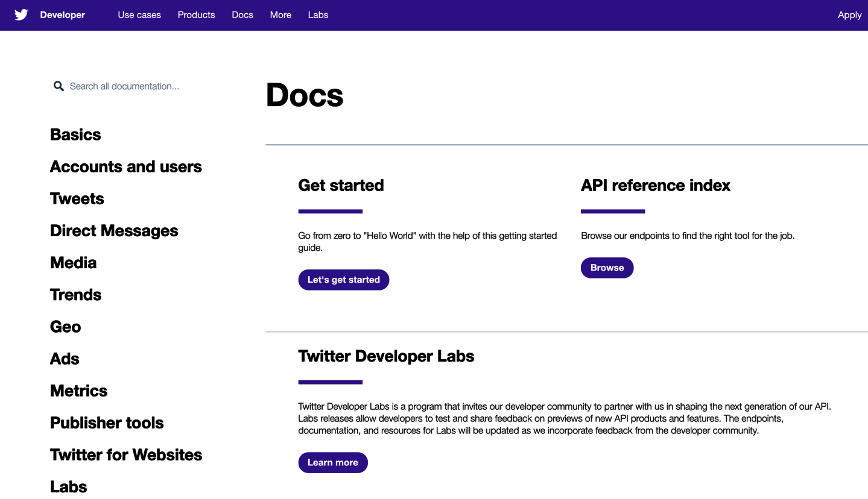The height and width of the screenshot is (499, 868).
Task: Open the Media docs section
Action: (x=74, y=263)
